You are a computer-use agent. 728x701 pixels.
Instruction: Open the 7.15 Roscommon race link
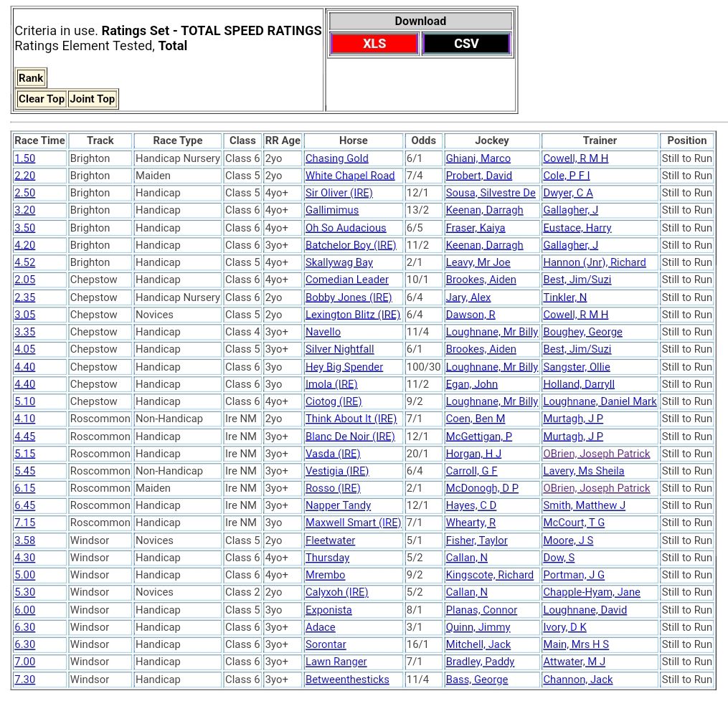pyautogui.click(x=24, y=523)
